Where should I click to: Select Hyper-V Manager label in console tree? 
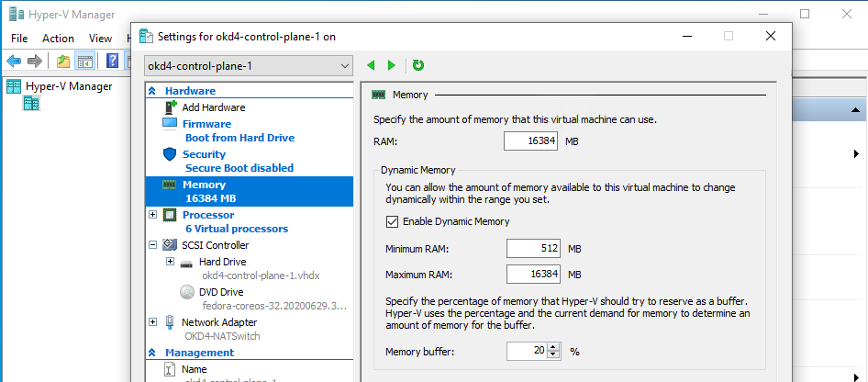click(69, 86)
